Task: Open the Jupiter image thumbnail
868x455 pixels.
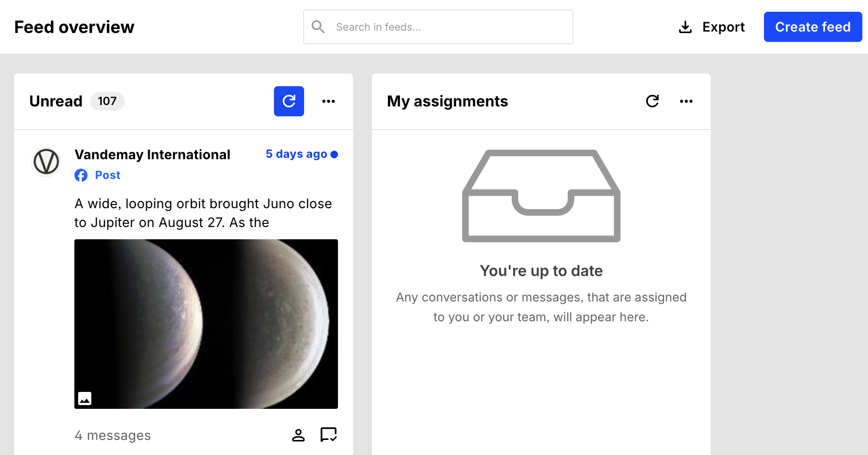Action: pyautogui.click(x=206, y=324)
